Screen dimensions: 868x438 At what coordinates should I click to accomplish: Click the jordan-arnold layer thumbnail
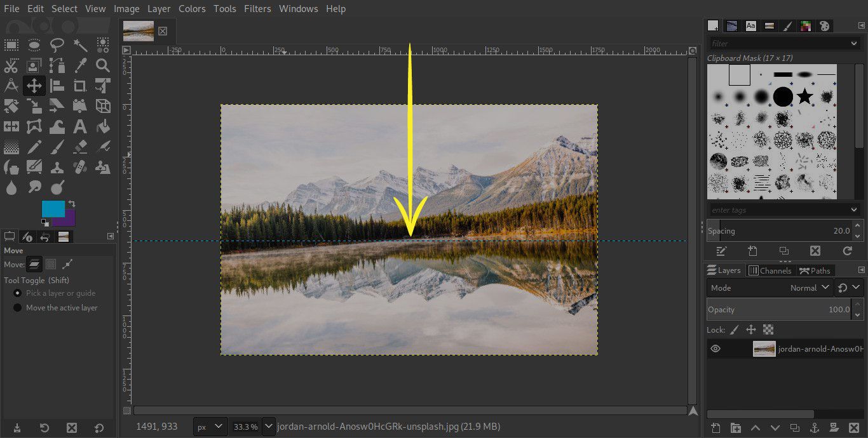[x=764, y=348]
